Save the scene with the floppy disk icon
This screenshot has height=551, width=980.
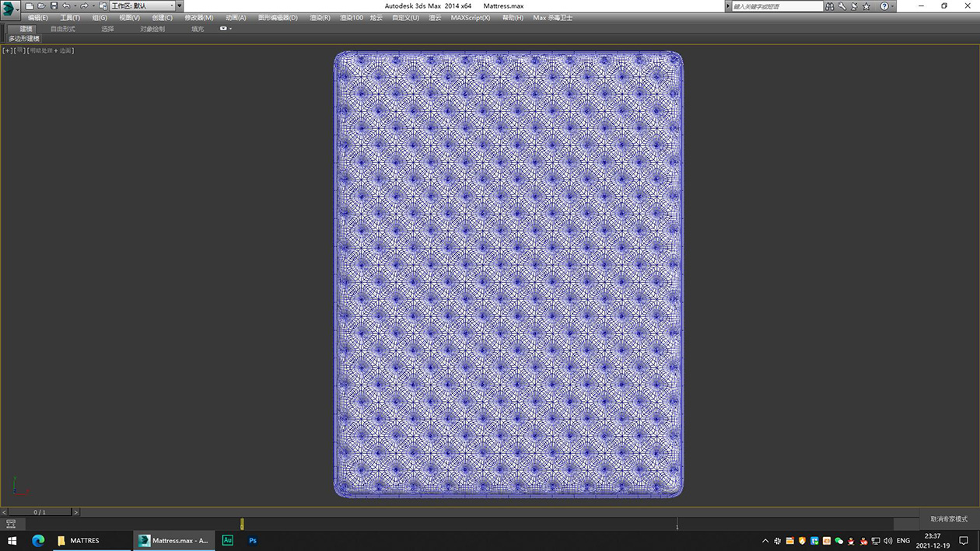pyautogui.click(x=54, y=6)
